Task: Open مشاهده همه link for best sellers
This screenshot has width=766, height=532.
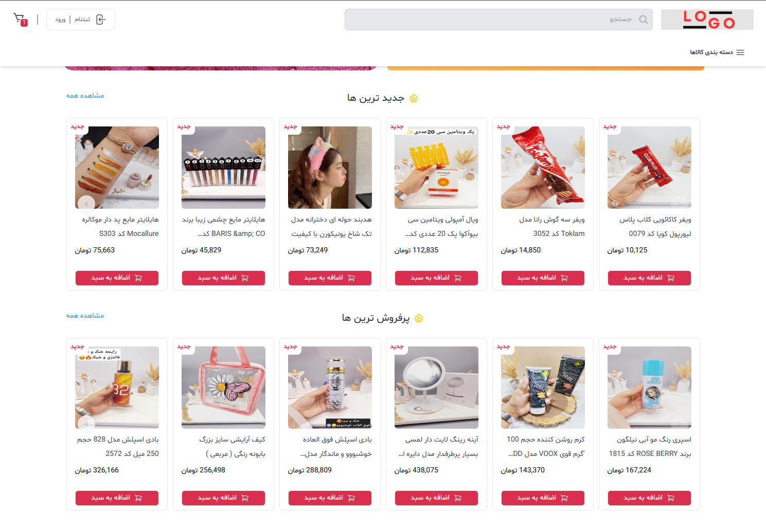Action: point(85,316)
